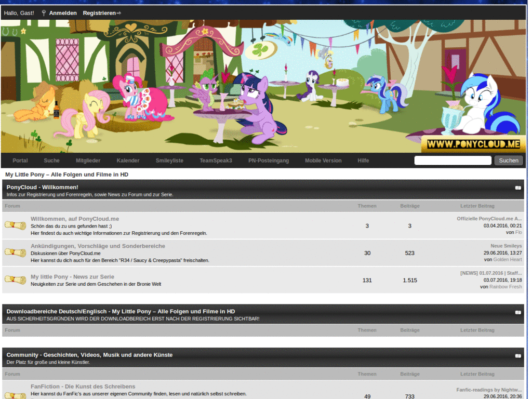532x399 pixels.
Task: Open the Hilfe menu item
Action: (363, 161)
